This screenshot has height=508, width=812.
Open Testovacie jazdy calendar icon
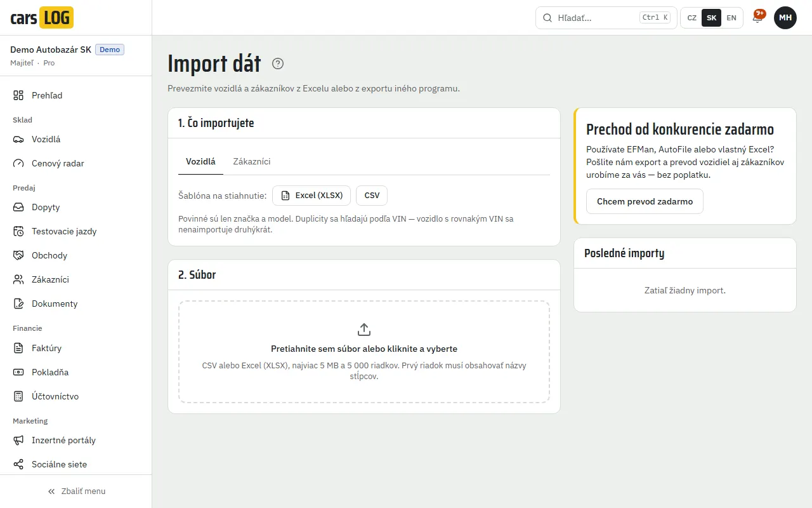[x=18, y=231]
